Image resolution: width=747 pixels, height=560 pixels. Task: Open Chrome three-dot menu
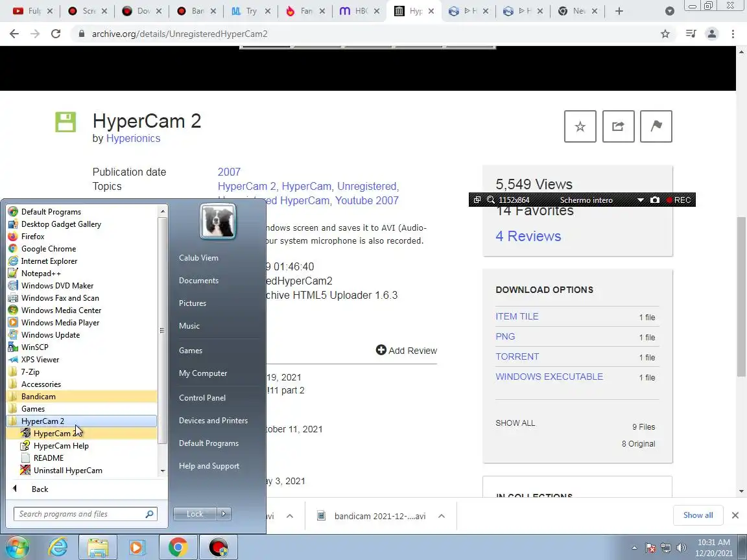tap(733, 34)
